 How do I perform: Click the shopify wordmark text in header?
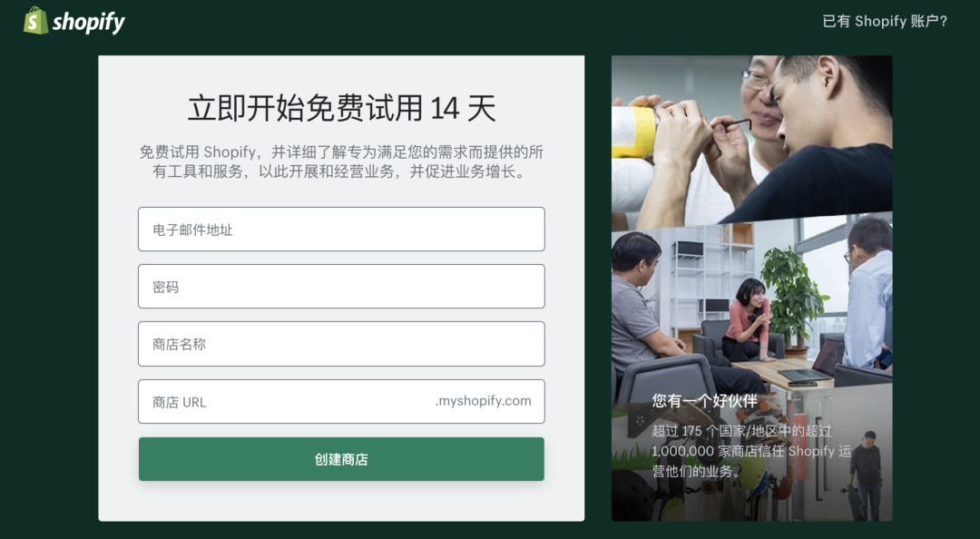[89, 22]
